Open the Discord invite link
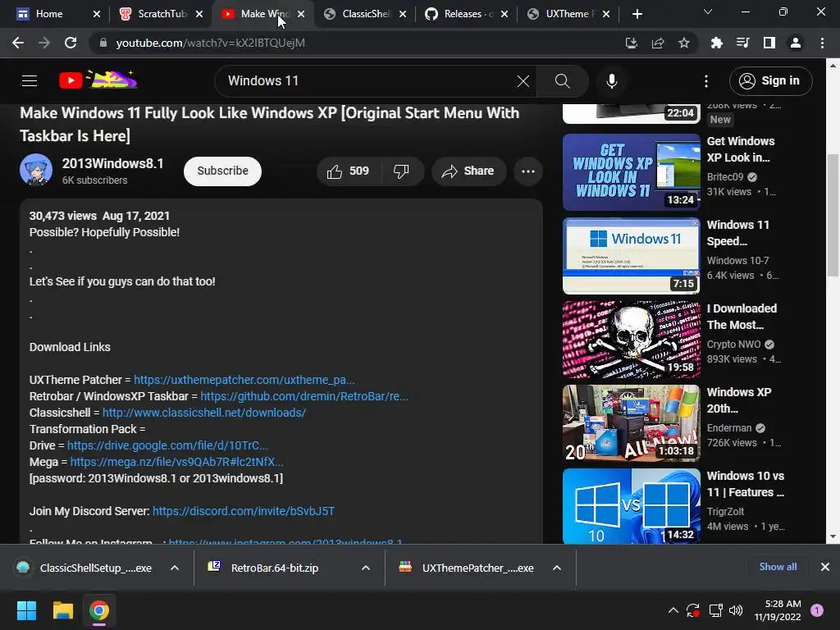Viewport: 840px width, 630px height. pyautogui.click(x=244, y=511)
